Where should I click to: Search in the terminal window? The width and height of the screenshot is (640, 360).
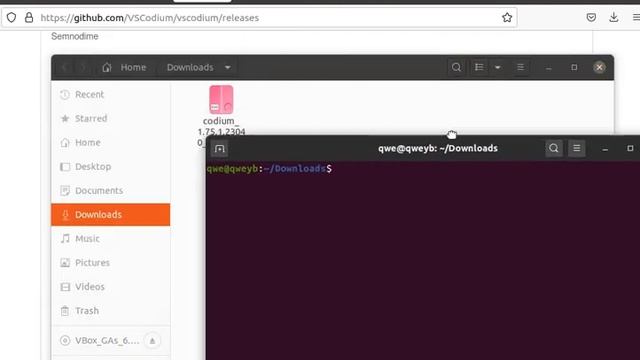[554, 148]
